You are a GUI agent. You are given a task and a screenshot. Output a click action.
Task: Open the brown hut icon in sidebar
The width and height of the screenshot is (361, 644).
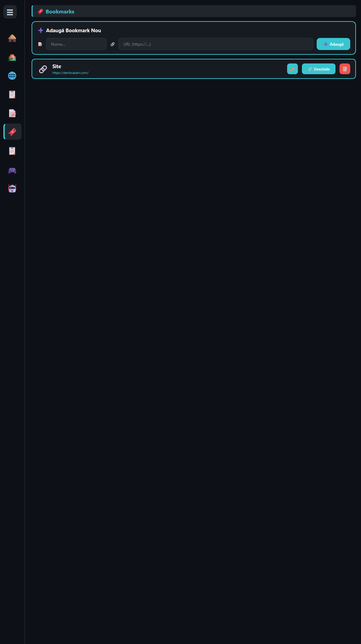click(x=12, y=38)
